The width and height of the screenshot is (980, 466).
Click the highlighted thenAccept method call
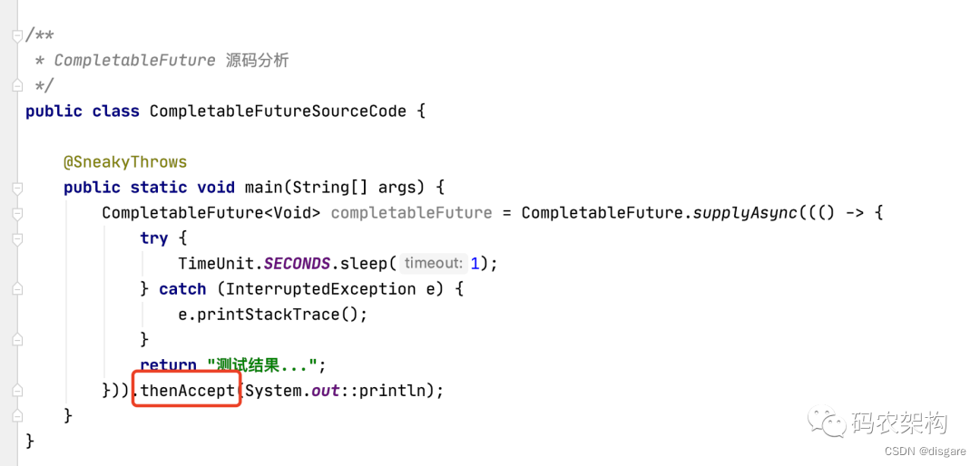[188, 391]
